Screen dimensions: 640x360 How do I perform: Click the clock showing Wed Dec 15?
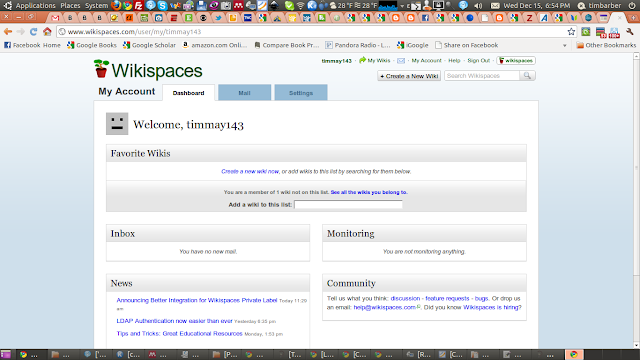click(x=536, y=6)
